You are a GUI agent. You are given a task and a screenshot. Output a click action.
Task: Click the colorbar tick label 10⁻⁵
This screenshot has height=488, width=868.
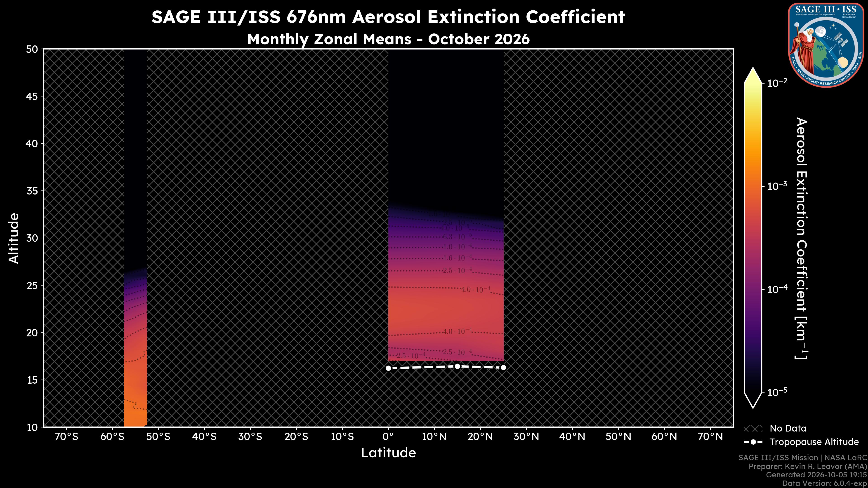[777, 392]
